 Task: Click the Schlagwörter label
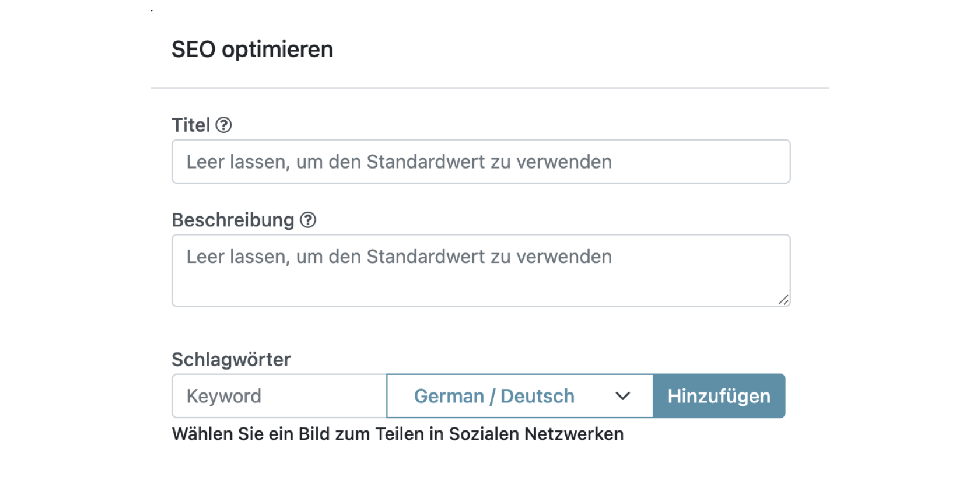click(231, 359)
